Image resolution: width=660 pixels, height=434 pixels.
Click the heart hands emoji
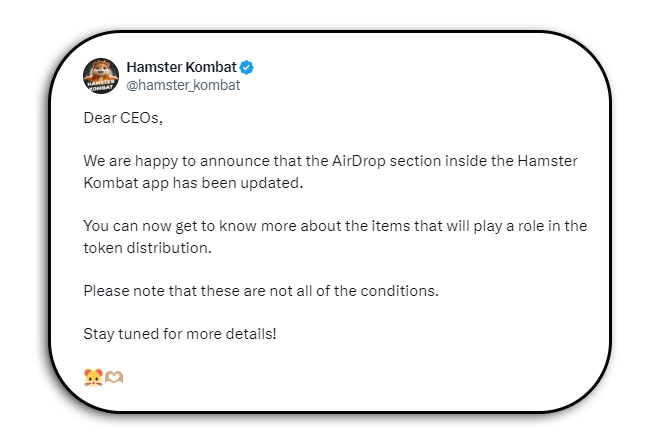coord(114,377)
